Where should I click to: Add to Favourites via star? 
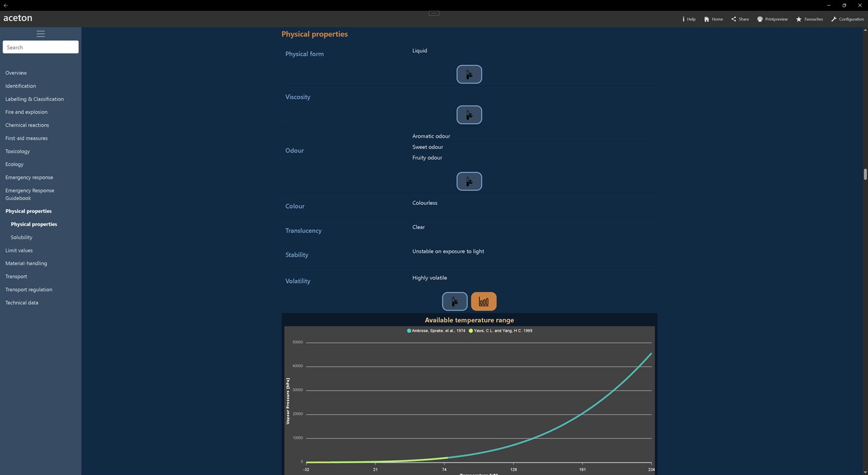pyautogui.click(x=809, y=19)
